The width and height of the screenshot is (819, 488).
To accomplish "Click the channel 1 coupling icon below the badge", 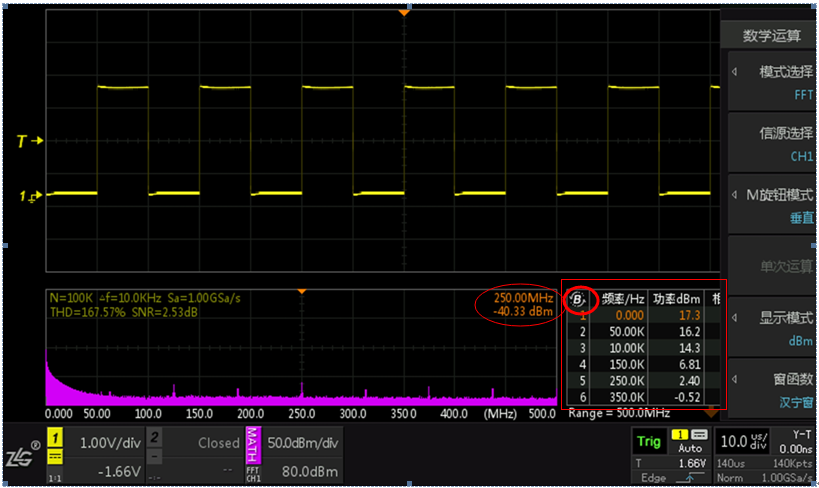I will point(55,457).
